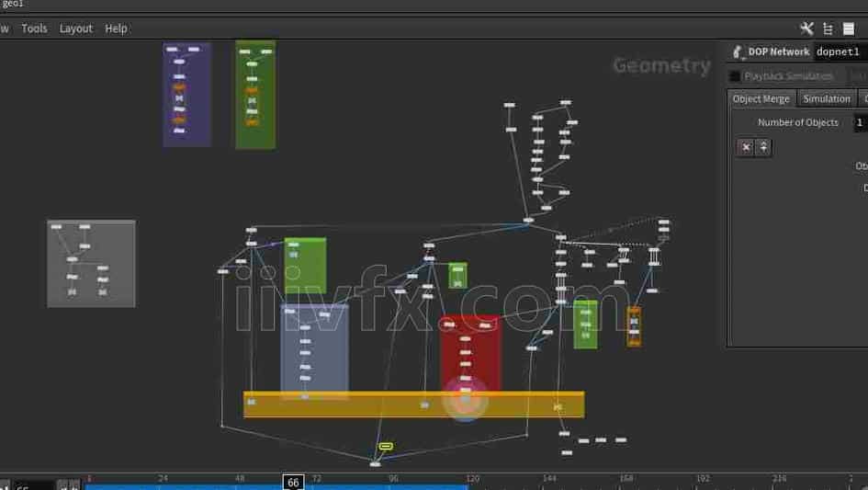Click the tree view icon beside the wrench
Image resolution: width=868 pixels, height=490 pixels.
828,28
